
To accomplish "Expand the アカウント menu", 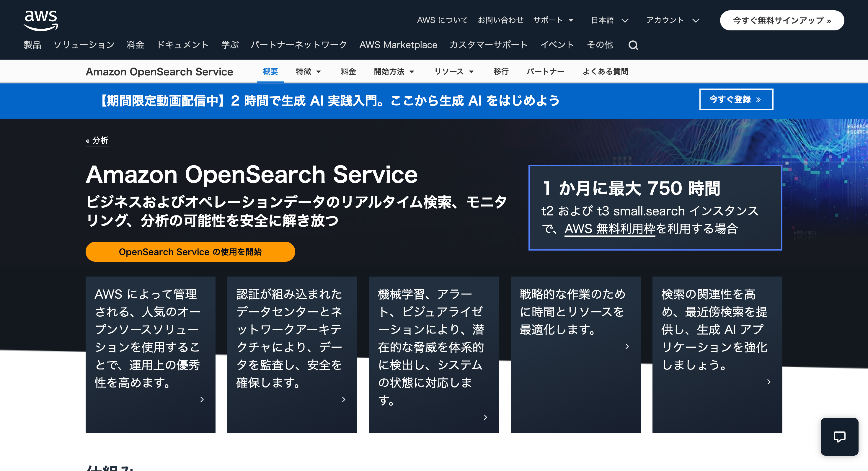I will click(673, 20).
